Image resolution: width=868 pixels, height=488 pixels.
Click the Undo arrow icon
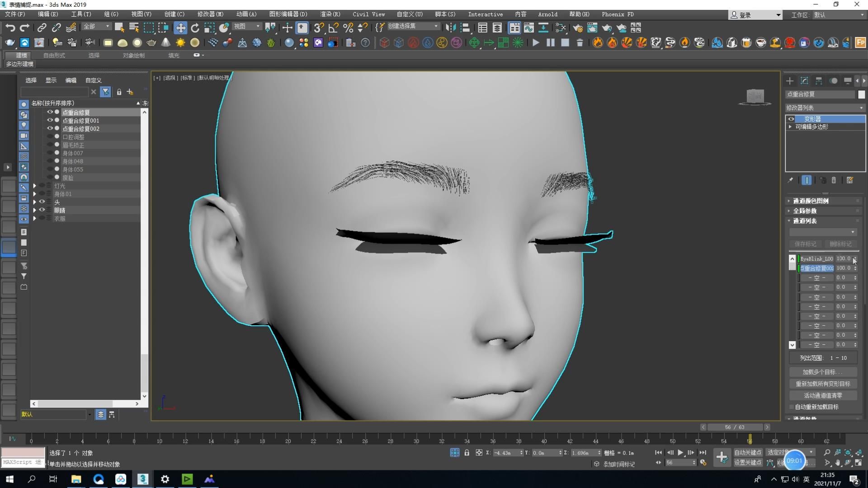pyautogui.click(x=10, y=28)
